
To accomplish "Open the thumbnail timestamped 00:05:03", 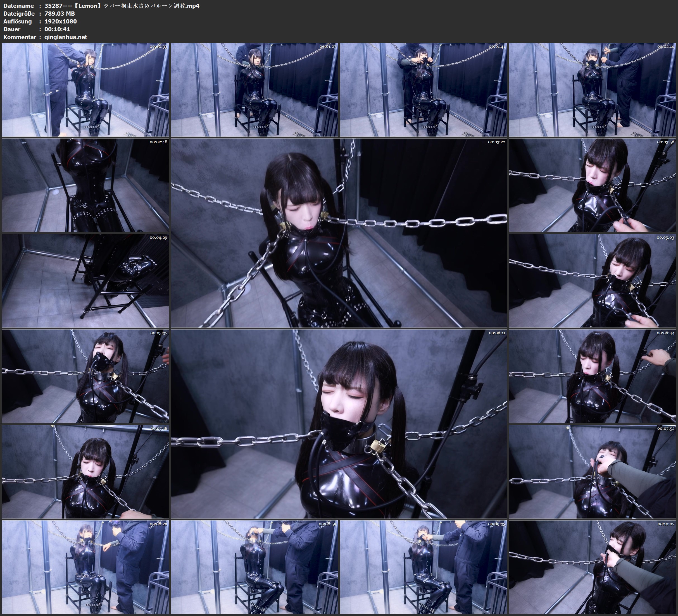I will [592, 281].
